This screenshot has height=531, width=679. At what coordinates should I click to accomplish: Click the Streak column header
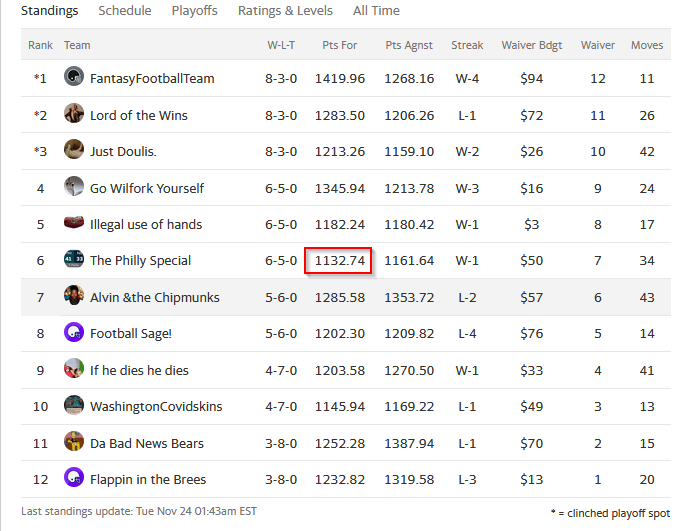click(467, 45)
